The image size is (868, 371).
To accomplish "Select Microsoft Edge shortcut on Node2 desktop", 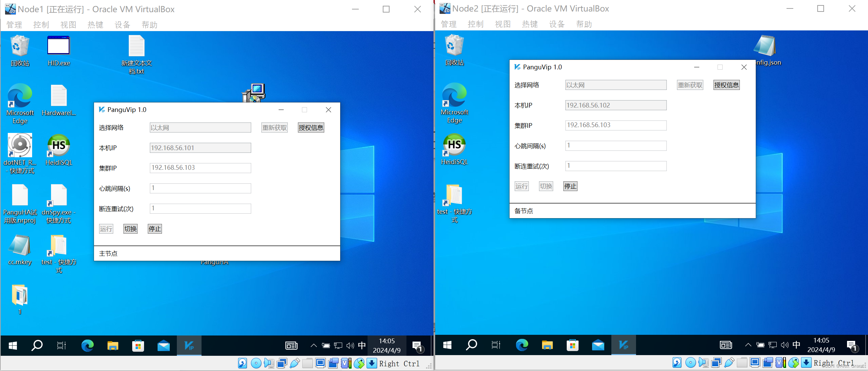I will click(454, 103).
